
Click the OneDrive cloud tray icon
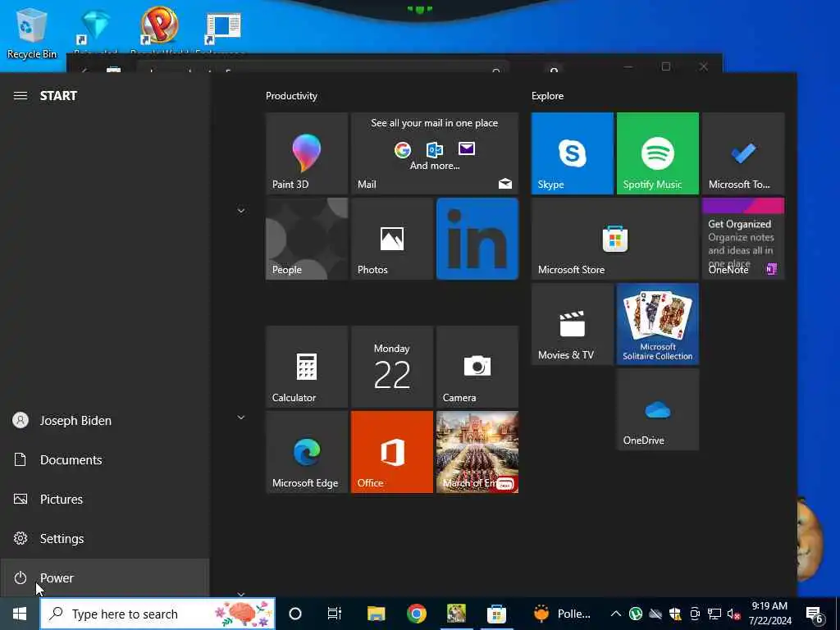pyautogui.click(x=655, y=614)
